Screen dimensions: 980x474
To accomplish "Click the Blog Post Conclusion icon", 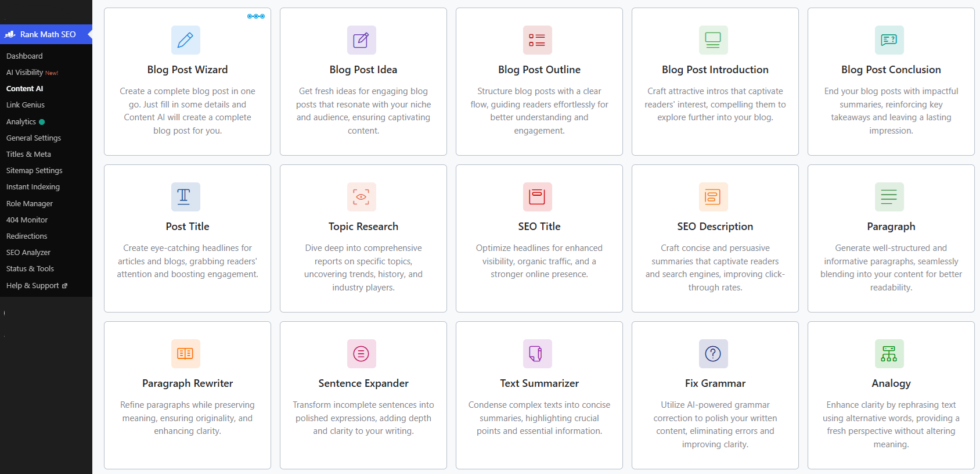I will click(889, 40).
